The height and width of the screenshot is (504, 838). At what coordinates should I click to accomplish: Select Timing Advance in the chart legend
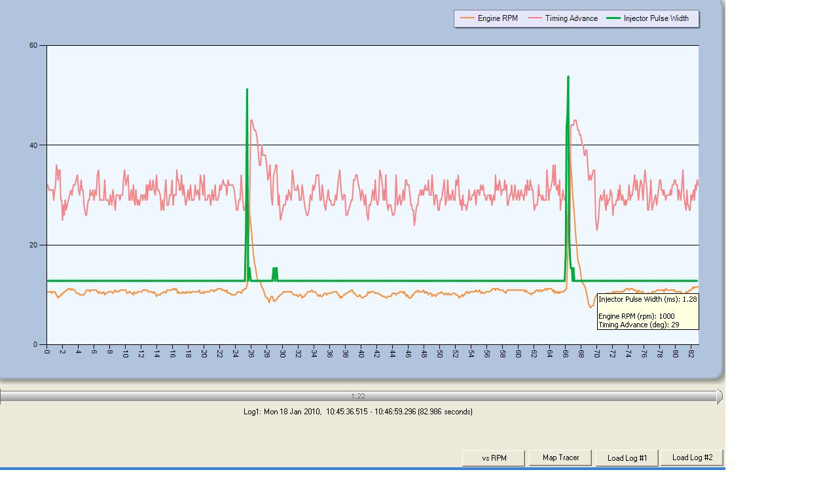pyautogui.click(x=571, y=18)
